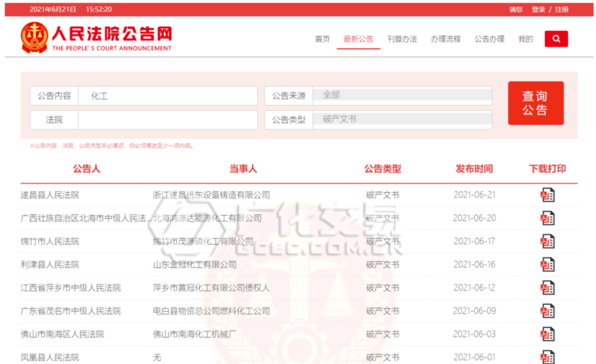Click 佛山市南海化工机械厂 party entry

click(195, 334)
